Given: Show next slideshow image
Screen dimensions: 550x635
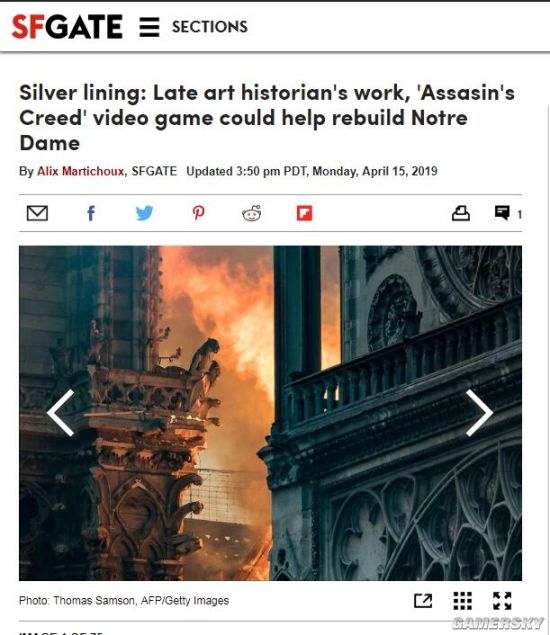Looking at the screenshot, I should (479, 413).
